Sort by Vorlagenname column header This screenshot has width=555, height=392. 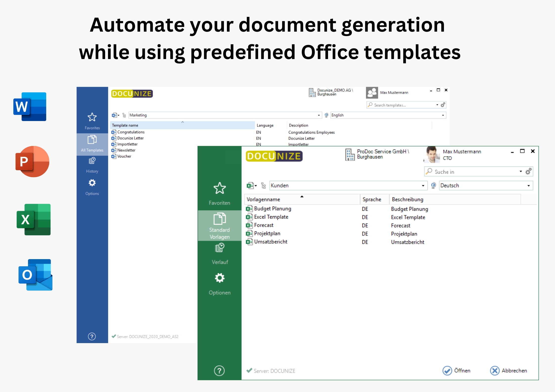pos(263,199)
